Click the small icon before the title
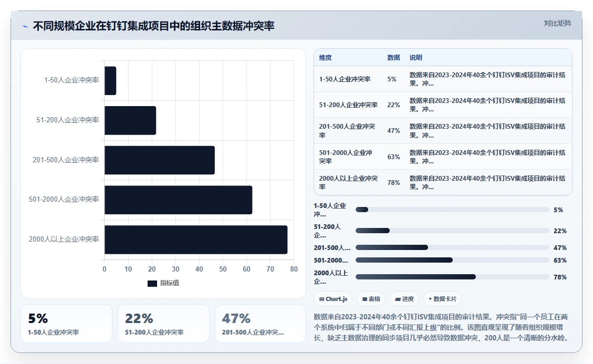The height and width of the screenshot is (364, 593). [x=25, y=26]
